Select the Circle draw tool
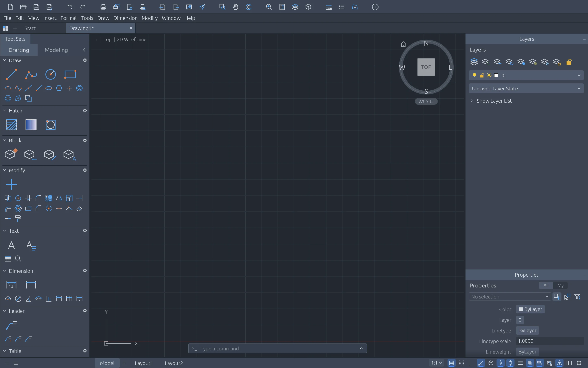This screenshot has width=588, height=368. pyautogui.click(x=51, y=74)
